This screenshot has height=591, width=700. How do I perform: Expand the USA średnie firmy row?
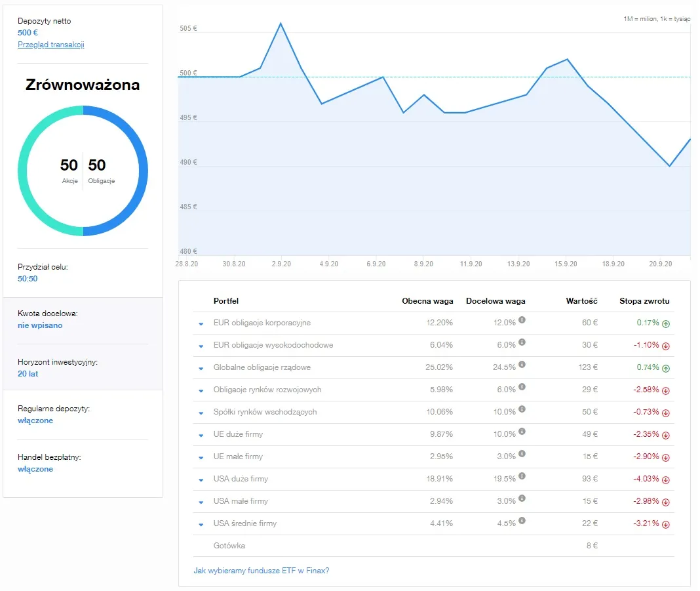pos(201,525)
